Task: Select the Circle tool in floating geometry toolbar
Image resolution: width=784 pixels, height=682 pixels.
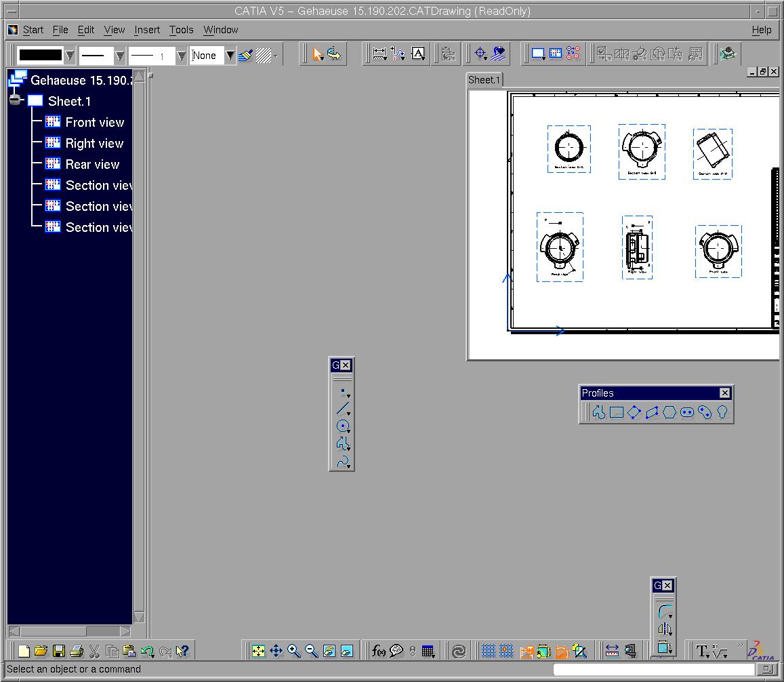Action: point(343,426)
